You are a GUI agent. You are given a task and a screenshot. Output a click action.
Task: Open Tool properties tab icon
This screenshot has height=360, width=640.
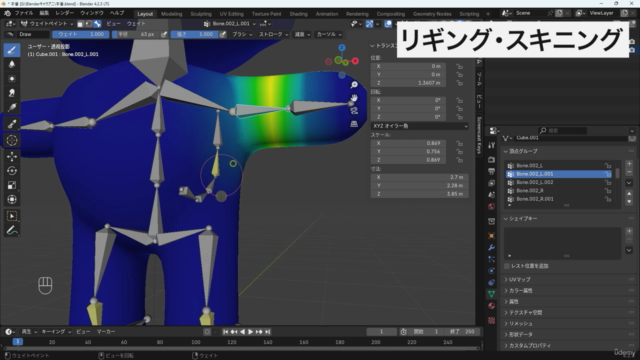click(491, 145)
